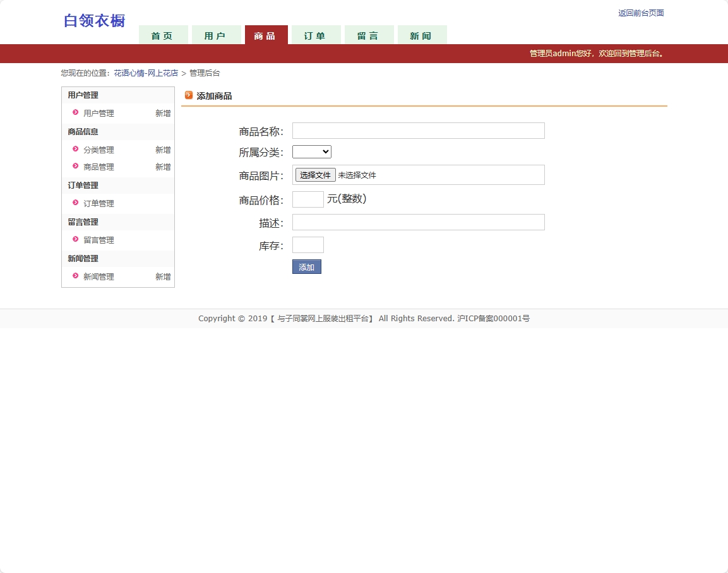This screenshot has height=573, width=728.
Task: Click the arrow icon next to 商品管理
Action: (x=75, y=167)
